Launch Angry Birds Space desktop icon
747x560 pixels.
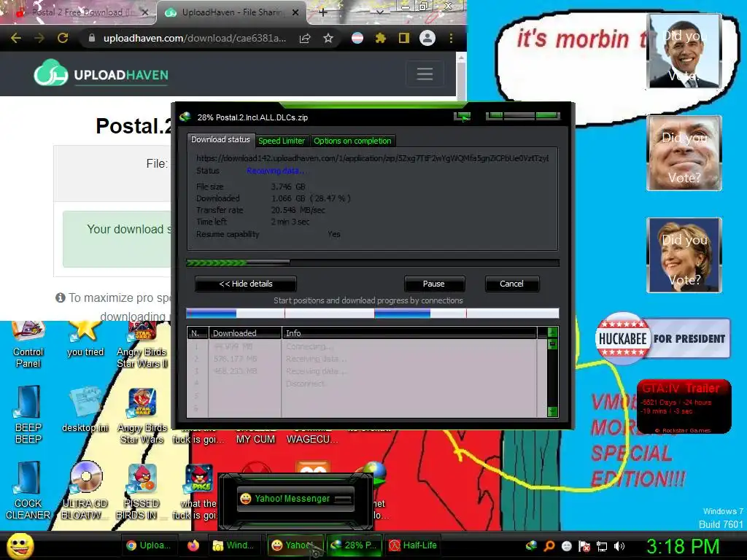(x=198, y=491)
